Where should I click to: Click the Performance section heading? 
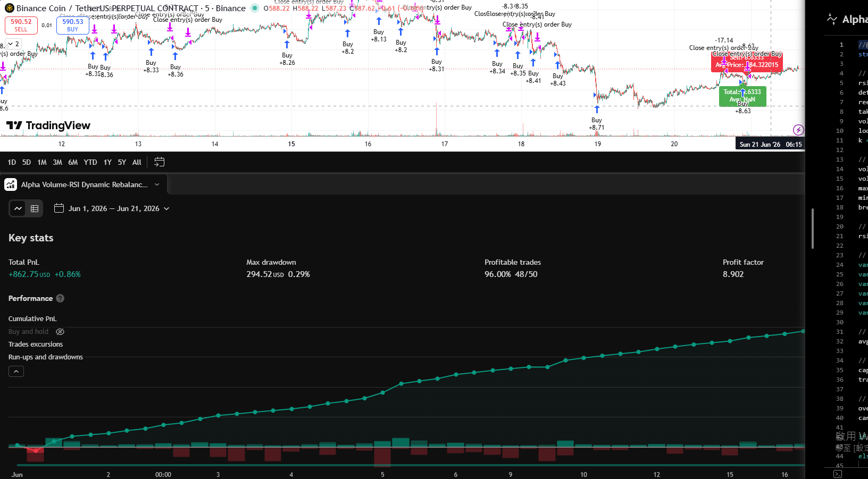(31, 298)
